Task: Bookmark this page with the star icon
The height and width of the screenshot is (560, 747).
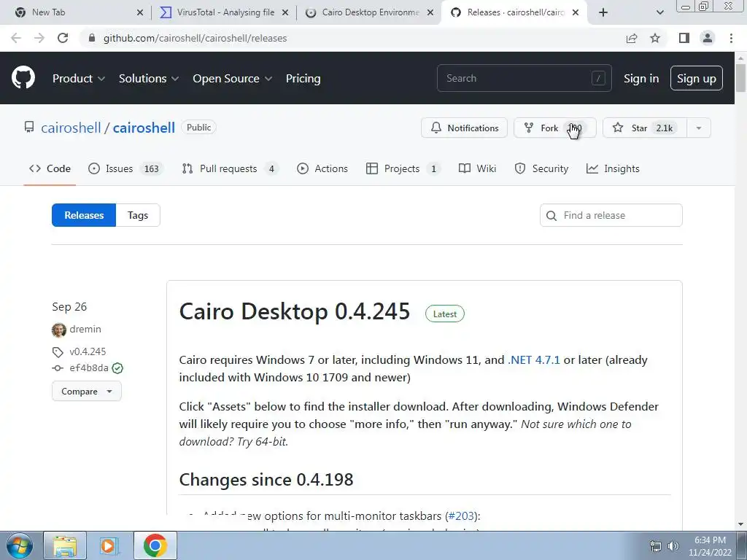Action: point(655,38)
